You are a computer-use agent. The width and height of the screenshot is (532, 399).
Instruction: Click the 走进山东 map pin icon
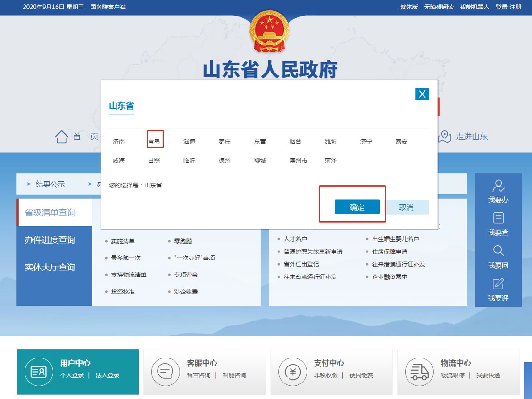(445, 137)
